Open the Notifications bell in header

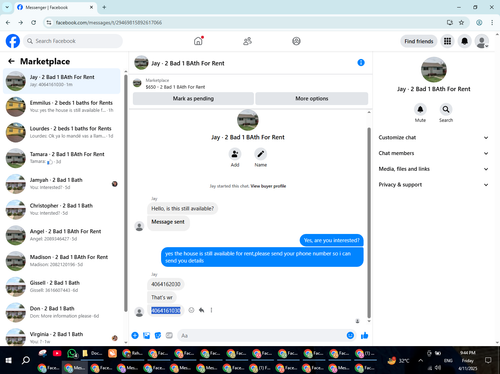click(x=464, y=41)
